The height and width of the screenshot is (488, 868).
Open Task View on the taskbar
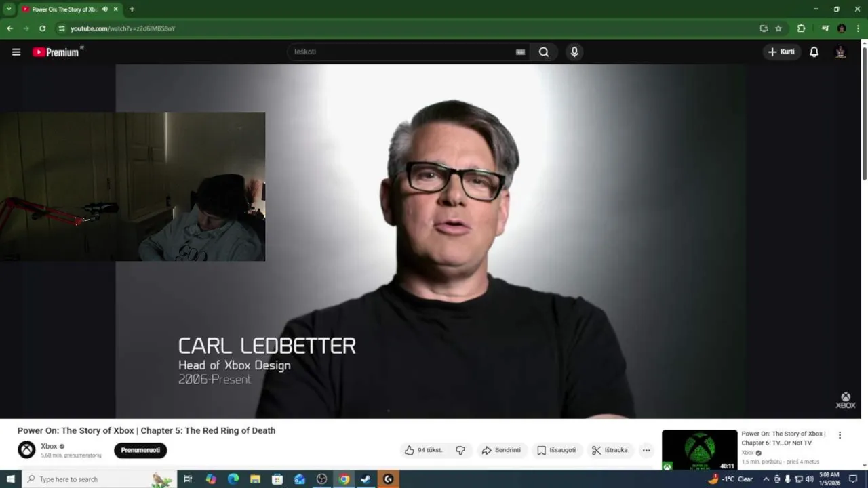tap(189, 479)
